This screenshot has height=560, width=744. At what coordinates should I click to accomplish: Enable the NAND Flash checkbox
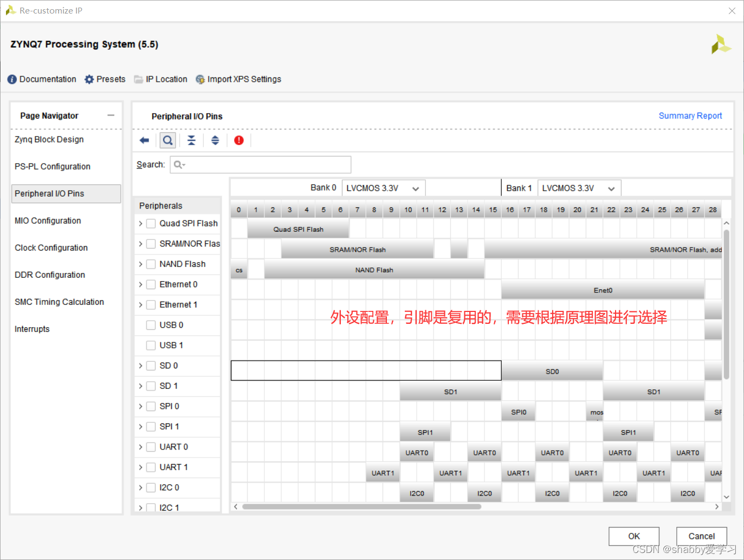151,264
